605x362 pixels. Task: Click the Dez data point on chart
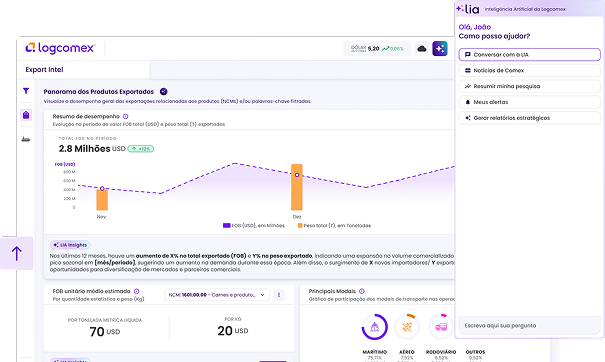pyautogui.click(x=297, y=175)
